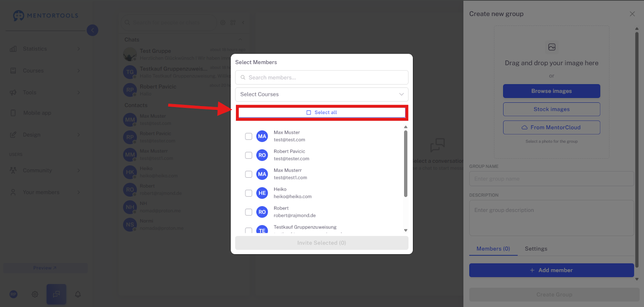The width and height of the screenshot is (644, 307).
Task: Open the Statistics menu item
Action: [45, 49]
